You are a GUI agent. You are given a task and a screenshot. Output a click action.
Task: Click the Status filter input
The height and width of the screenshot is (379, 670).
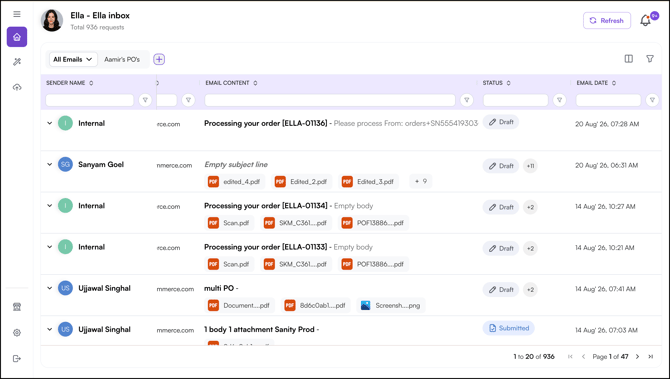[x=515, y=100]
